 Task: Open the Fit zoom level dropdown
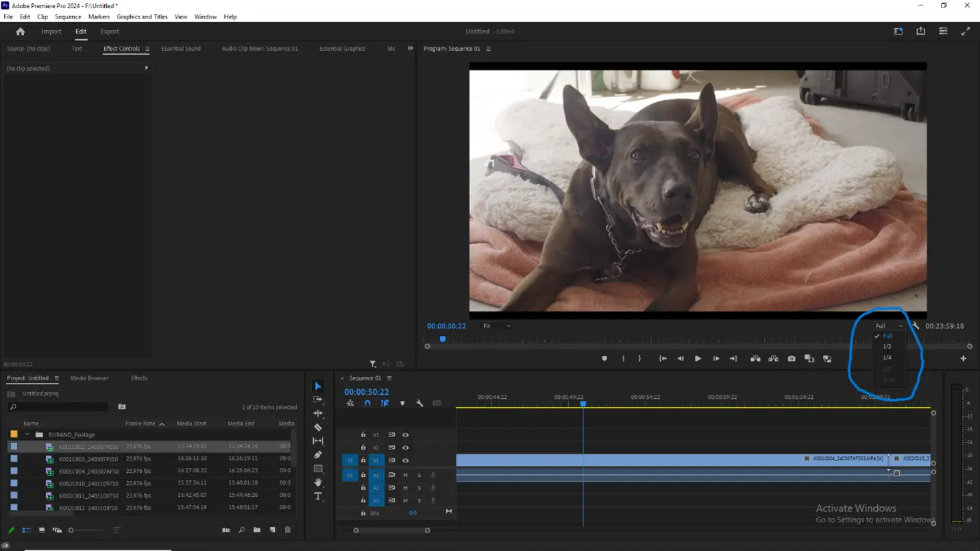(496, 326)
